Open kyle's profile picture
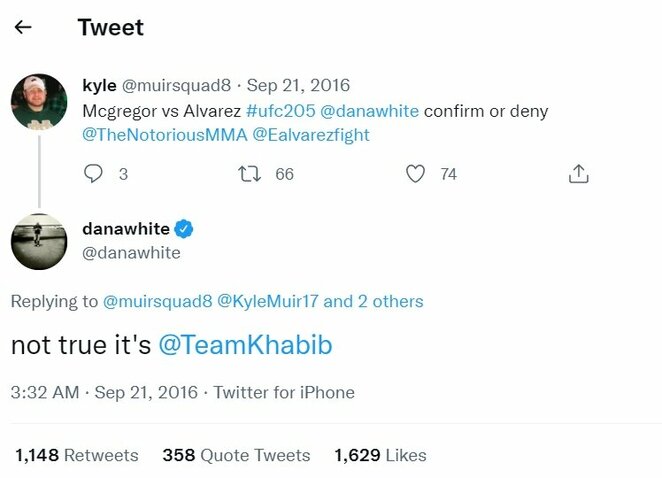This screenshot has width=662, height=478. point(38,103)
